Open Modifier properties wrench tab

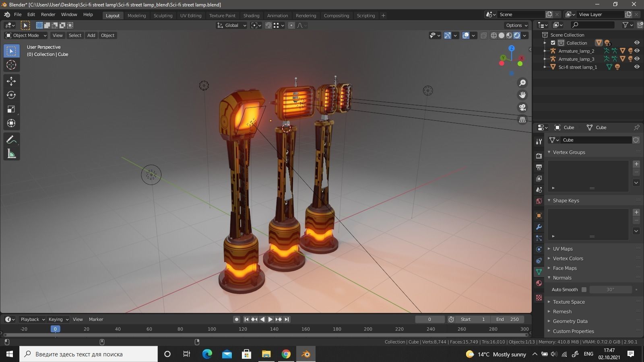pyautogui.click(x=539, y=227)
